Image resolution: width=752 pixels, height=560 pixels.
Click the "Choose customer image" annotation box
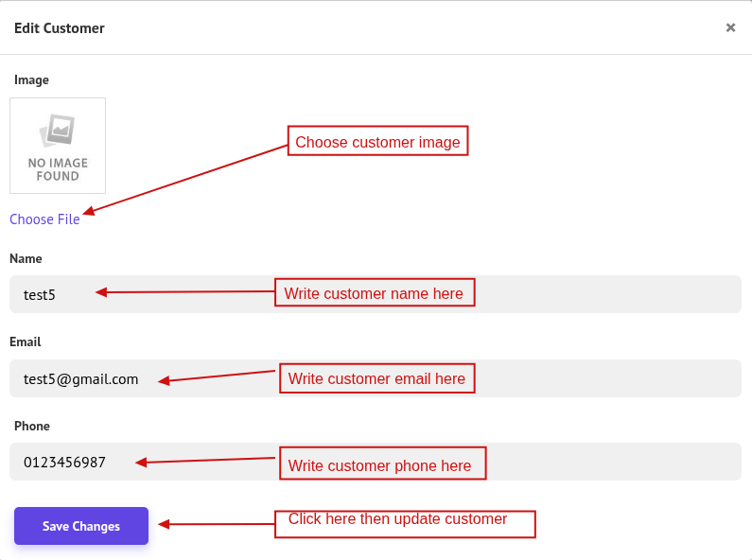[377, 142]
